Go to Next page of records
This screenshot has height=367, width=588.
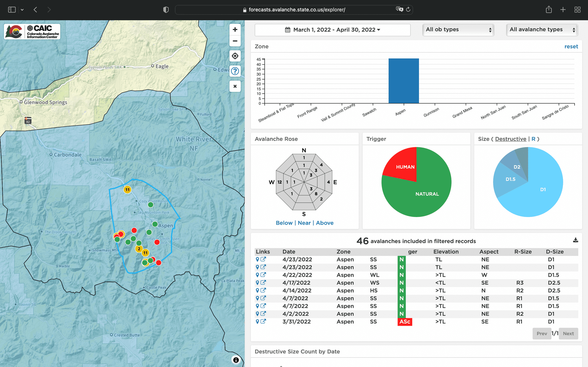tap(568, 334)
